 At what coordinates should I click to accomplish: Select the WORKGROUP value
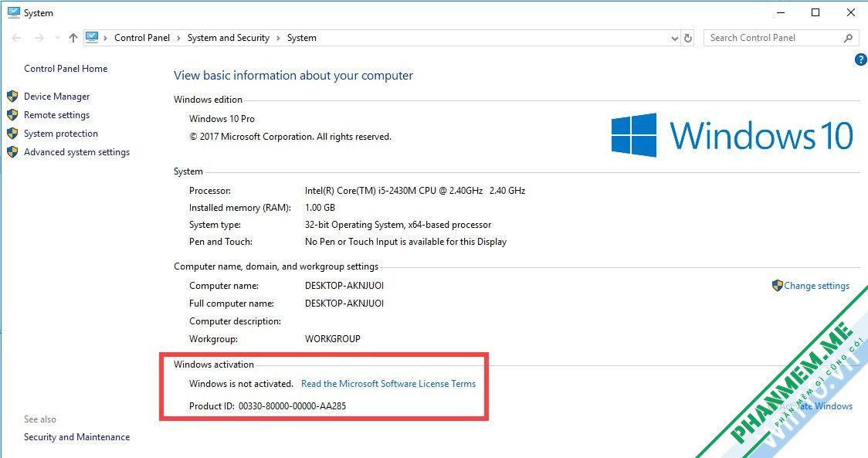point(333,339)
